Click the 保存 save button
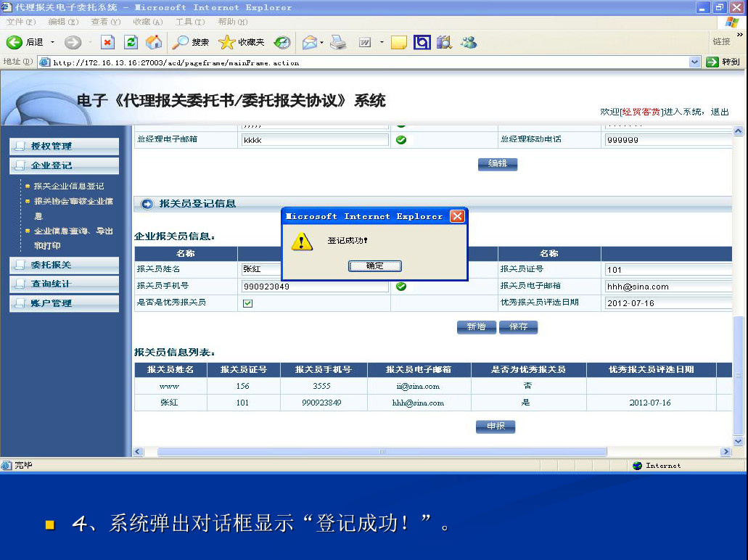 (519, 326)
